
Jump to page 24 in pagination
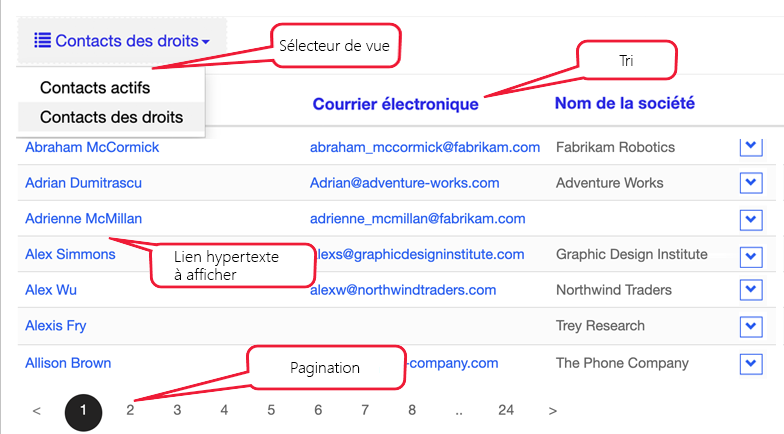pyautogui.click(x=506, y=410)
